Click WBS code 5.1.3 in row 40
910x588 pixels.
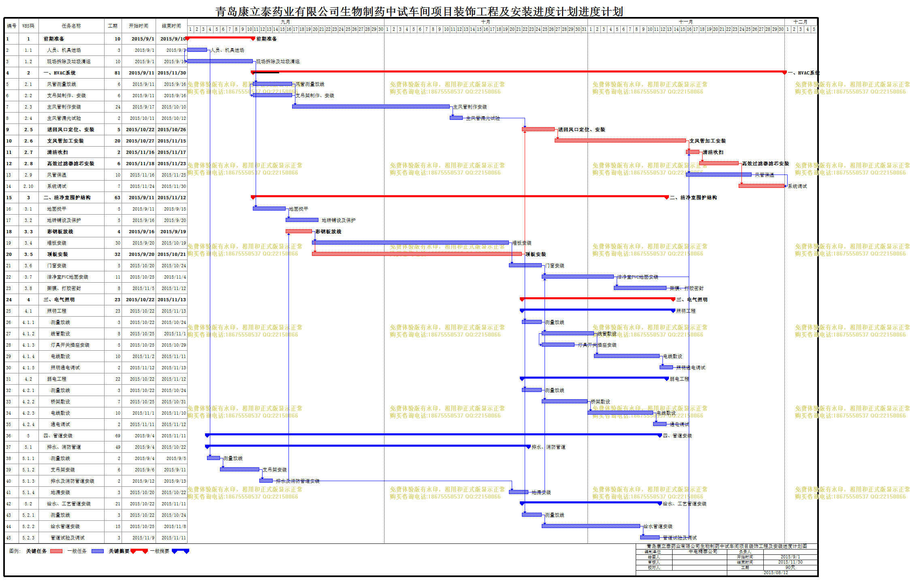click(x=28, y=481)
